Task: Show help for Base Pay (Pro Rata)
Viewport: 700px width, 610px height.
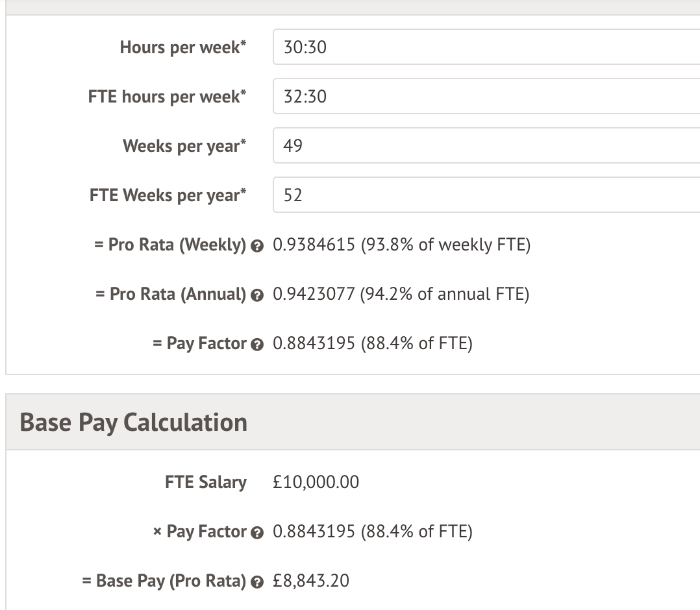Action: click(256, 582)
